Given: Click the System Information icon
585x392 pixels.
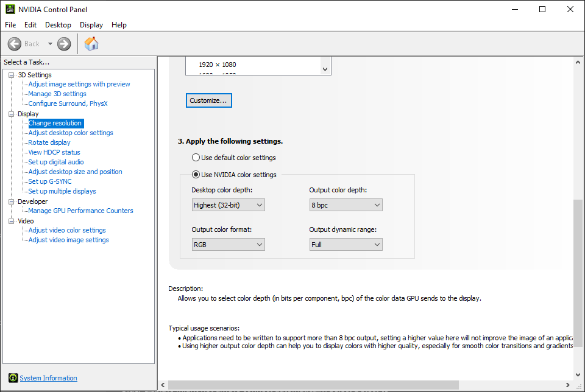Looking at the screenshot, I should pyautogui.click(x=13, y=378).
